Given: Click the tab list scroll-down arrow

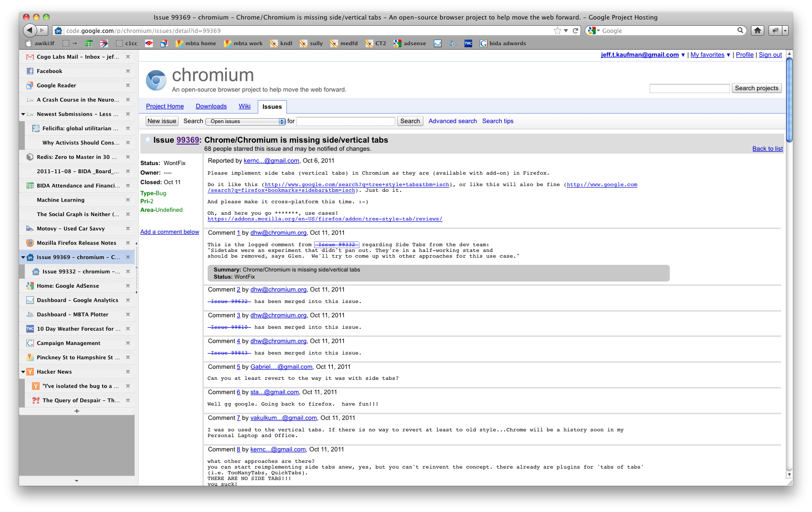Looking at the screenshot, I should point(76,481).
